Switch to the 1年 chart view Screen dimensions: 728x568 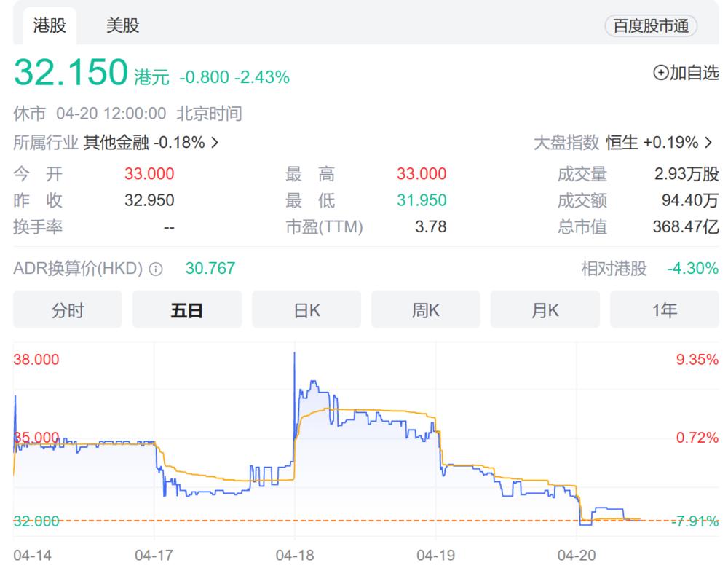[664, 309]
